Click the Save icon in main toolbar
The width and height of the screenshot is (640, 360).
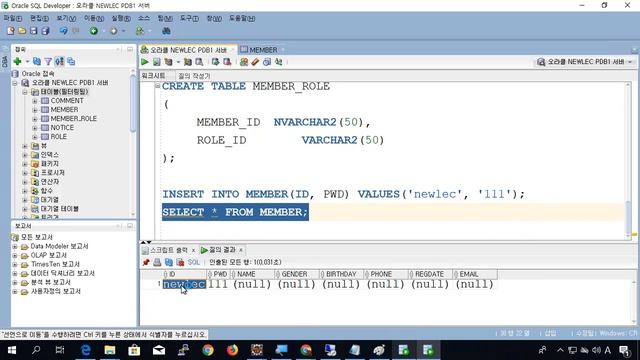pos(34,31)
